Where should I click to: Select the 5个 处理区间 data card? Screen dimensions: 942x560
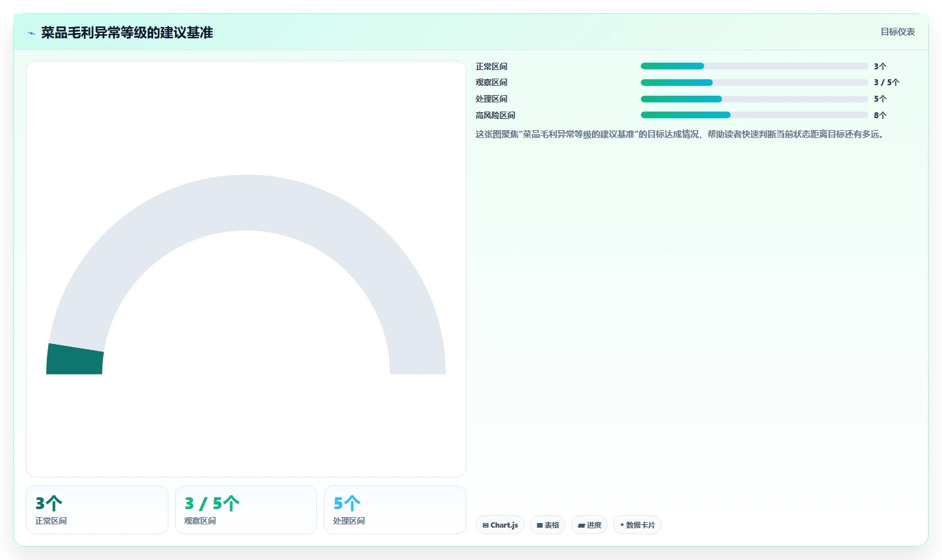point(395,510)
